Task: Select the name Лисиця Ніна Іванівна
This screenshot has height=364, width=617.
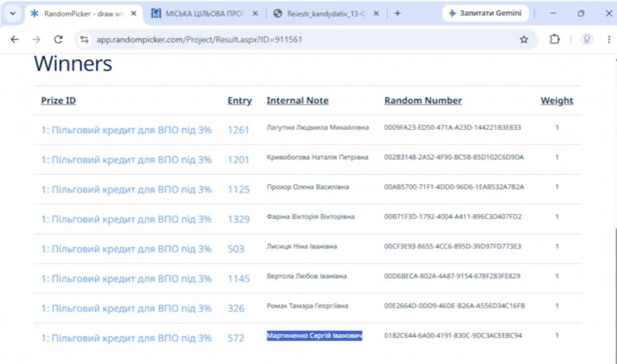Action: click(302, 247)
